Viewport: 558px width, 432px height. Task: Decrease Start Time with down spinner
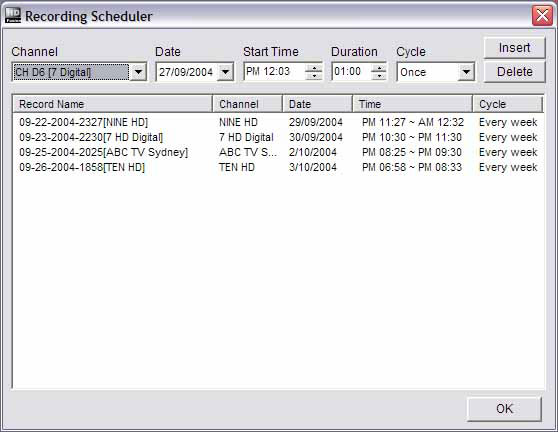point(314,76)
